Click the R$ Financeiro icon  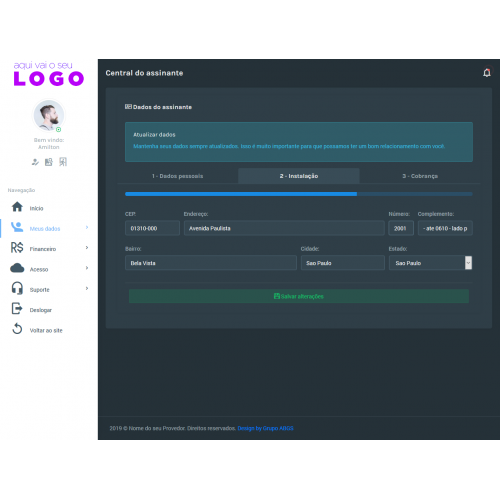17,248
